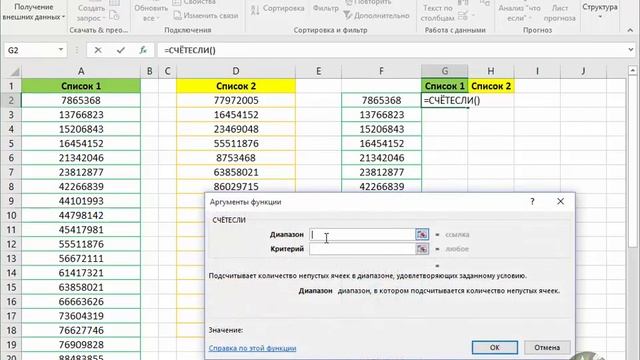The width and height of the screenshot is (640, 360).
Task: Select row 12 header
Action: pos(11,244)
